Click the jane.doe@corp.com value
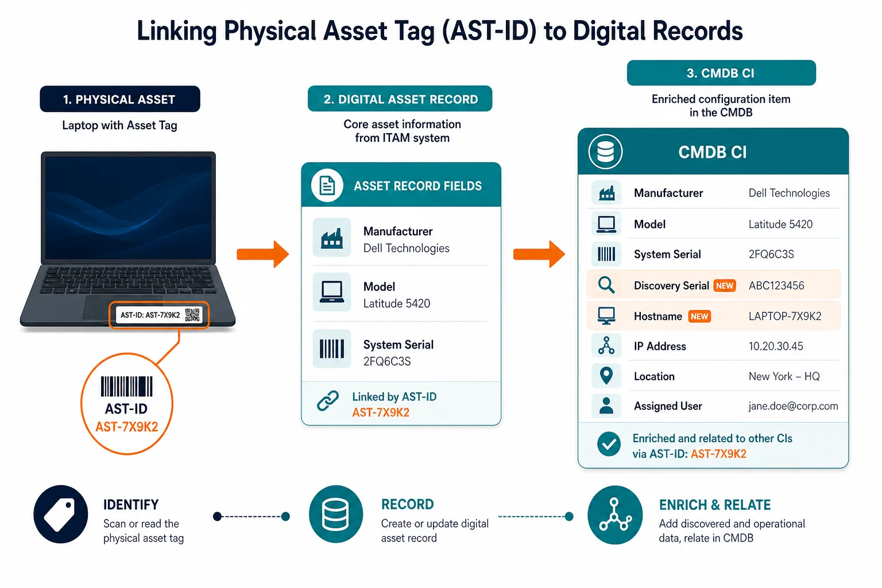882x588 pixels. (793, 406)
